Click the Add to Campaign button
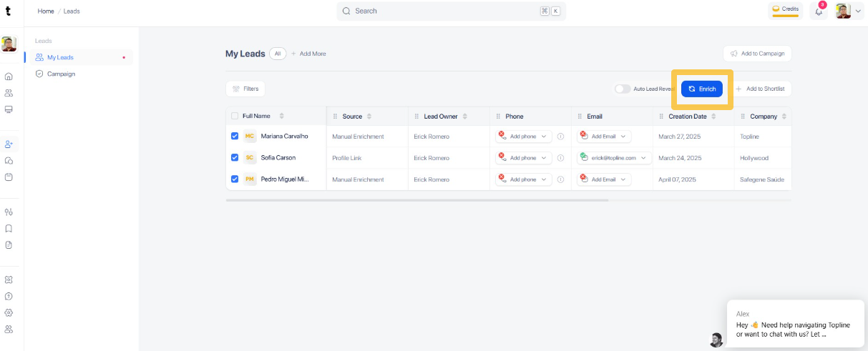Image resolution: width=868 pixels, height=351 pixels. pos(757,54)
